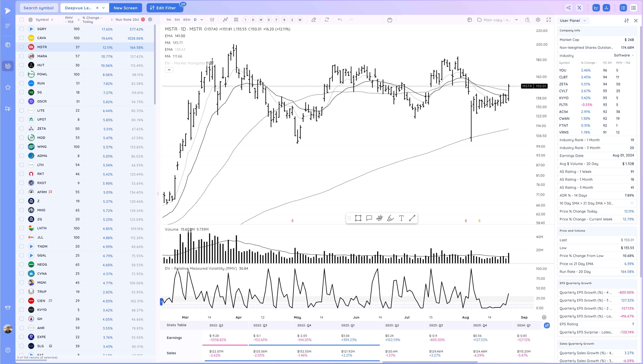Click the Search symbol input field

[x=39, y=8]
